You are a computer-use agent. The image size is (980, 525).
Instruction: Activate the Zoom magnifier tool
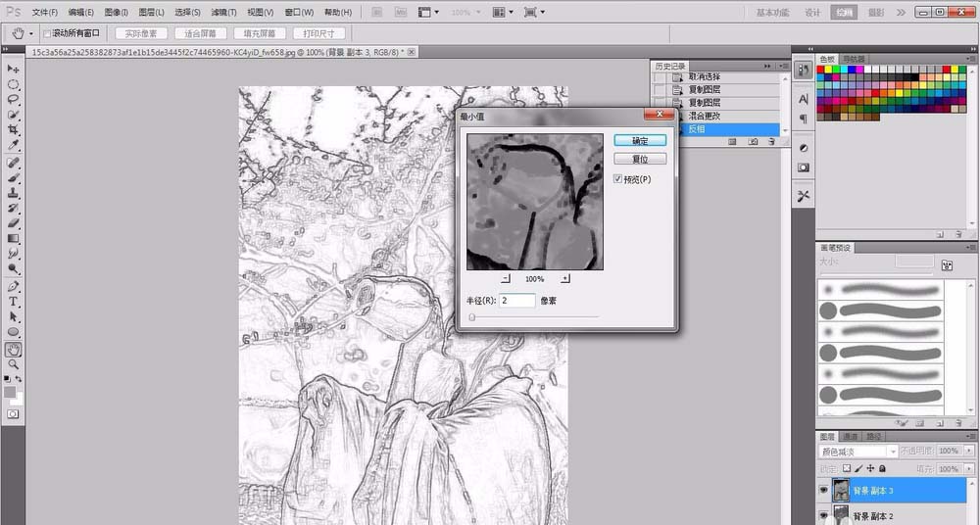point(14,363)
